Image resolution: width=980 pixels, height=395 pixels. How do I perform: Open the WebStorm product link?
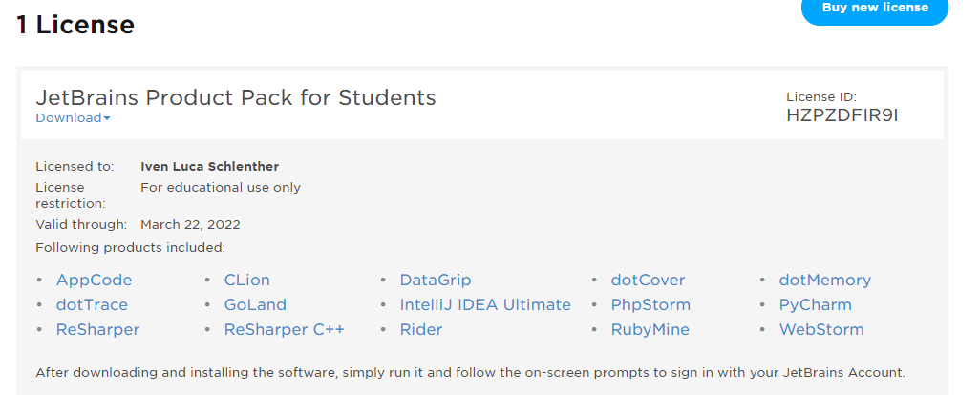tap(821, 330)
